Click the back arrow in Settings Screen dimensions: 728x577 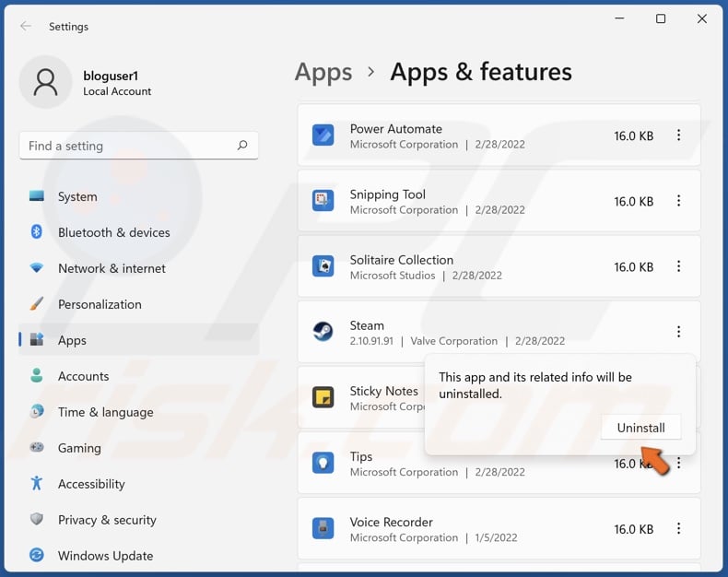point(25,27)
